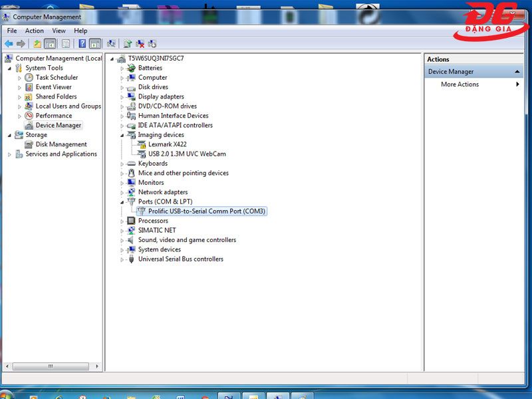Image resolution: width=532 pixels, height=399 pixels.
Task: Select Lexmark X422 device
Action: click(x=168, y=144)
